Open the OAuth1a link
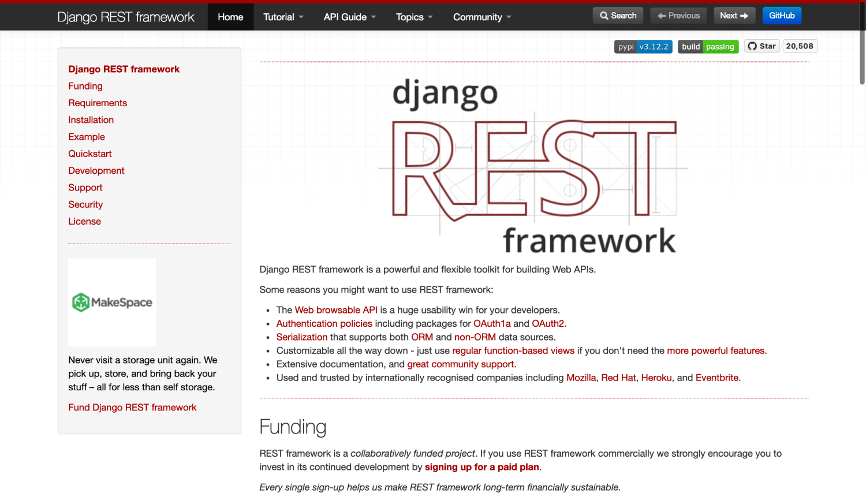This screenshot has width=866, height=504. (492, 323)
